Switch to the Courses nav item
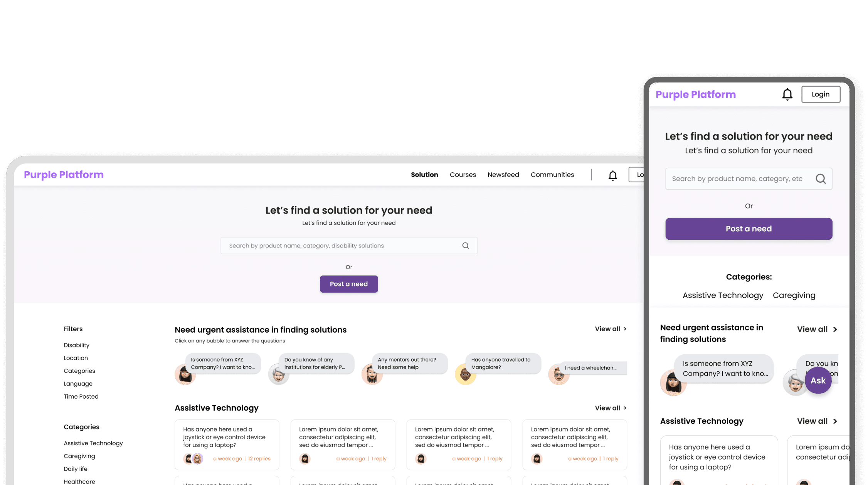The width and height of the screenshot is (868, 485). (x=463, y=175)
